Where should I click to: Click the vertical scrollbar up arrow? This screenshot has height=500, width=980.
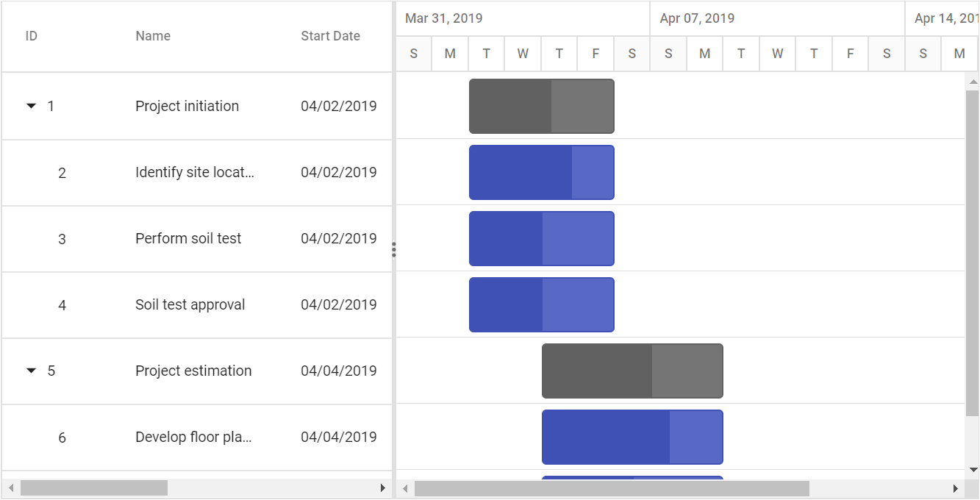click(973, 82)
